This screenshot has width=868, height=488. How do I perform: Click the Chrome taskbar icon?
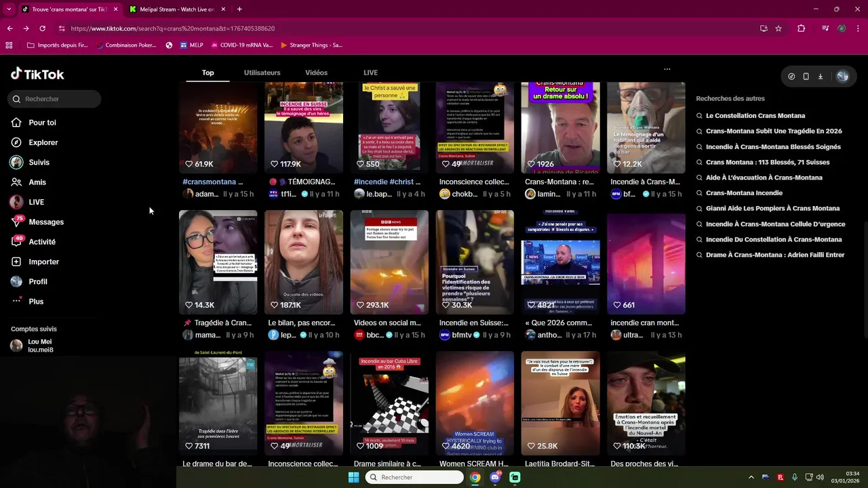[x=475, y=477]
